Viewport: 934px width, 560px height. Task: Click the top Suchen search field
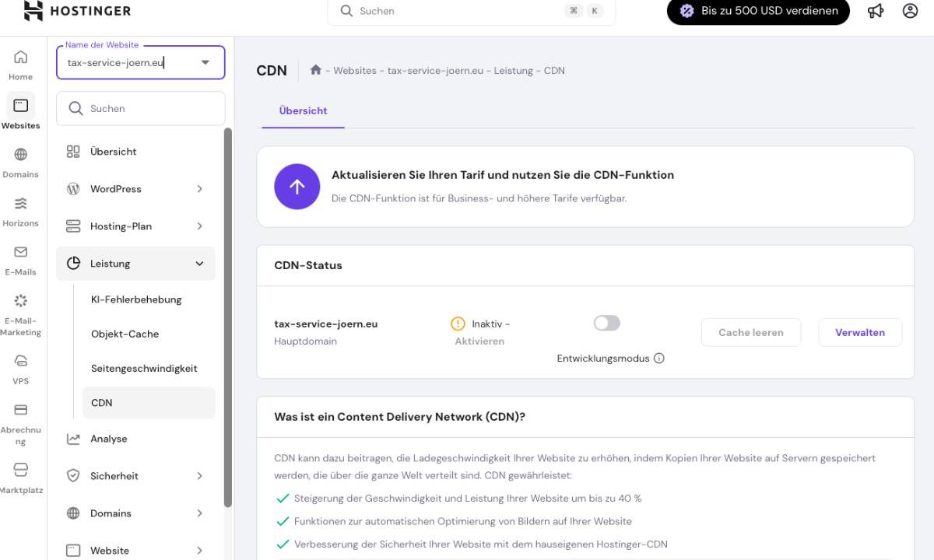click(459, 12)
